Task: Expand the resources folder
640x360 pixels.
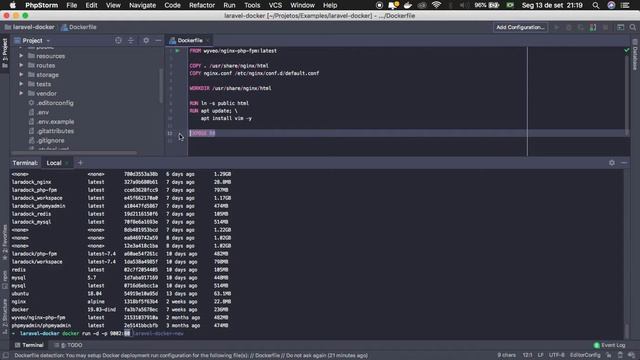Action: [x=21, y=56]
